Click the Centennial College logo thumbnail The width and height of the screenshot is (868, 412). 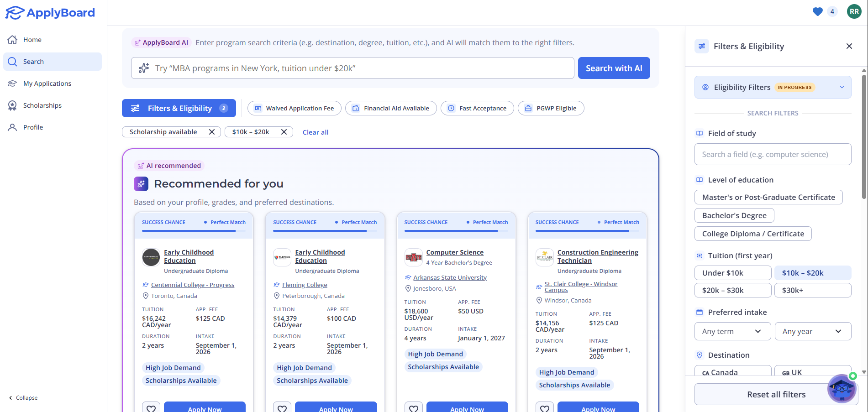[x=151, y=257]
